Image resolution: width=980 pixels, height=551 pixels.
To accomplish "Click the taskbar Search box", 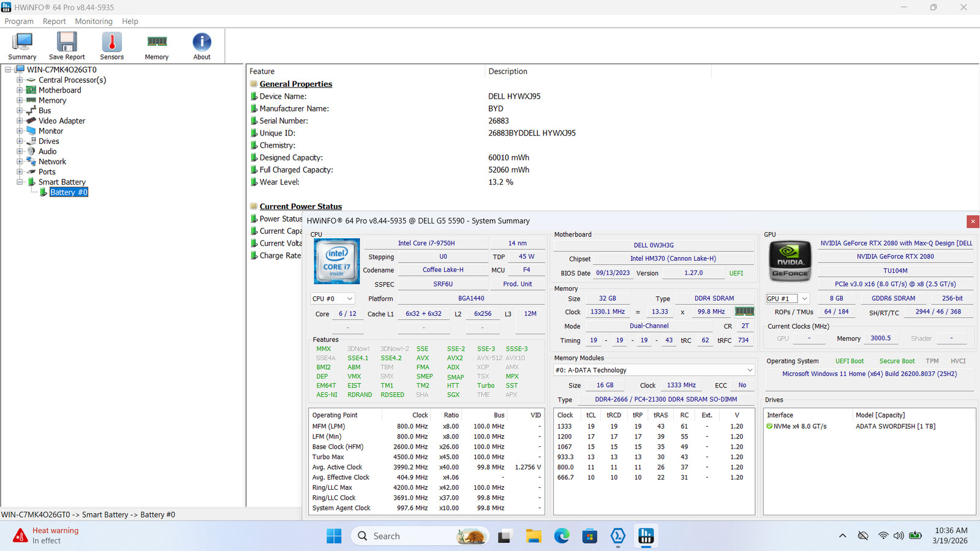I will pyautogui.click(x=420, y=536).
